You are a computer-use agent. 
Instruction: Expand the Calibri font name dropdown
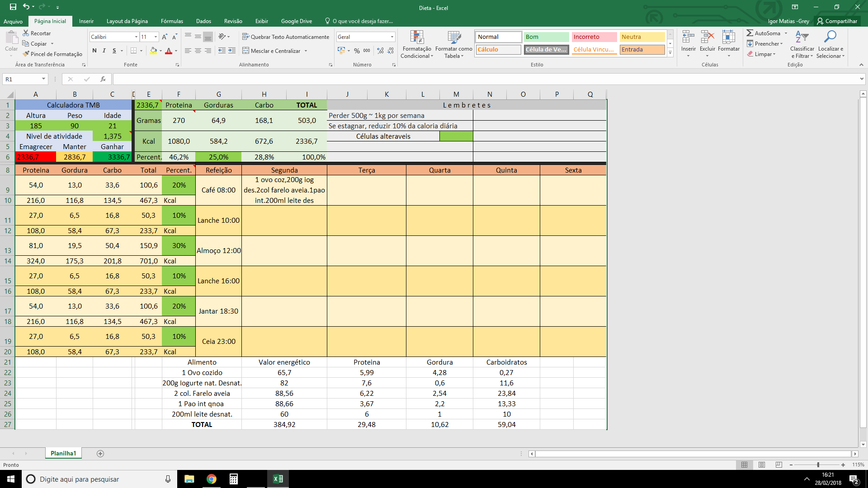(136, 37)
